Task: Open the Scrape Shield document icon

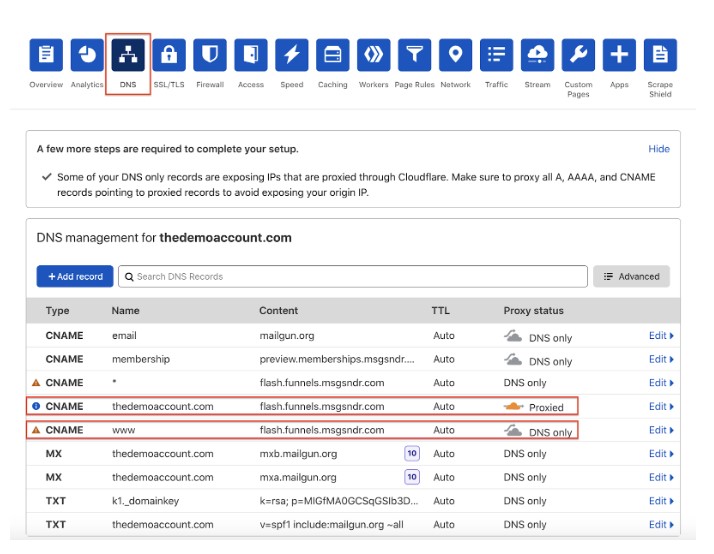Action: coord(660,55)
